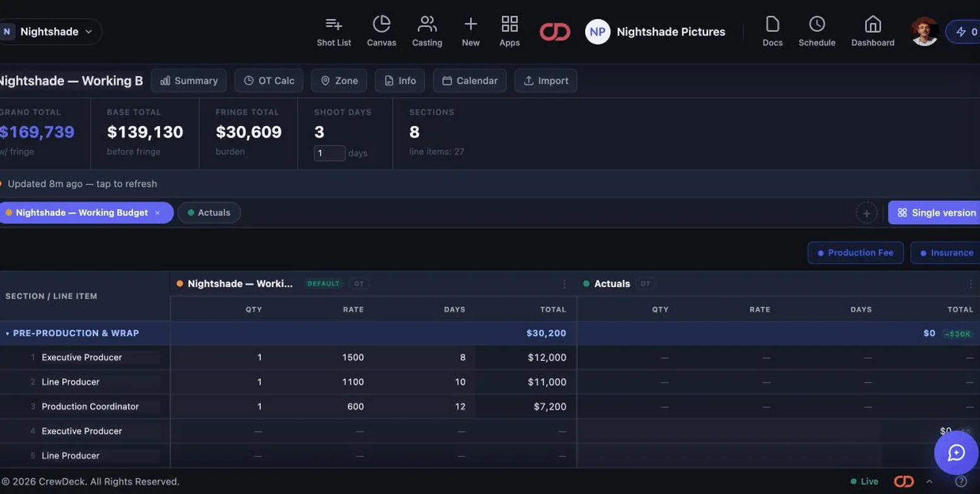This screenshot has height=494, width=980.
Task: Toggle the Single version view
Action: (936, 213)
